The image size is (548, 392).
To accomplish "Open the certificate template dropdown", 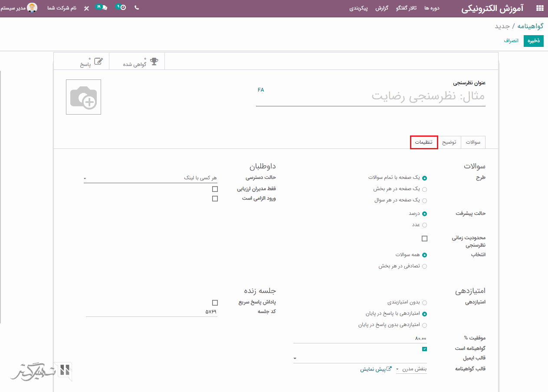I will pos(411,369).
